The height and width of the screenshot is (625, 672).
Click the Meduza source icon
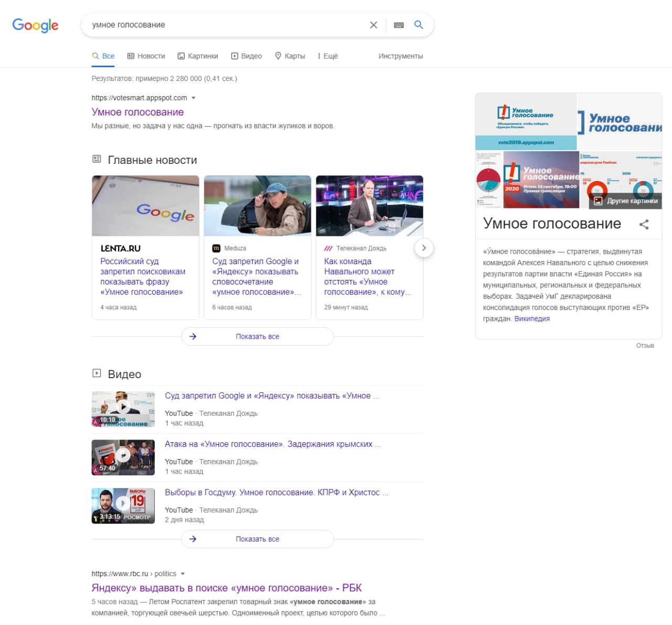pyautogui.click(x=216, y=248)
